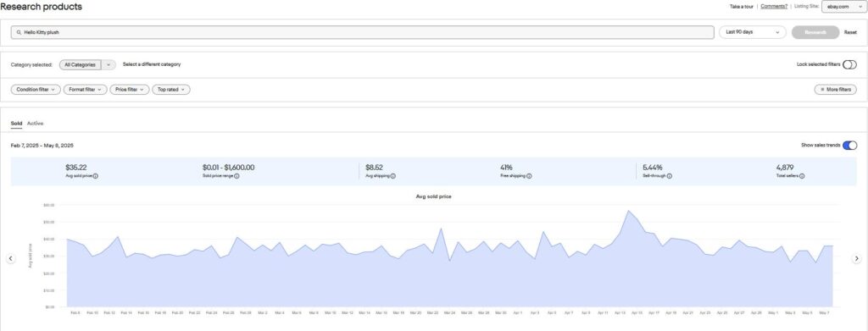Select the Sold tab
868x331 pixels.
(x=17, y=124)
